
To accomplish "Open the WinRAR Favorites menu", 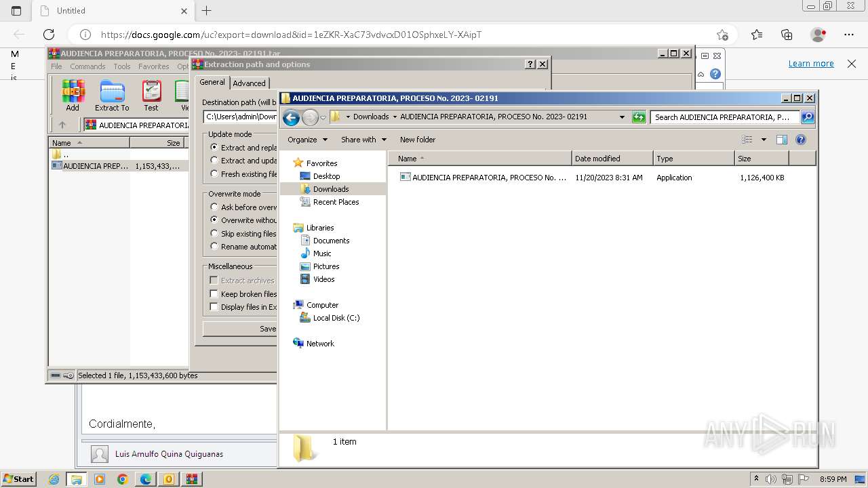I will 154,66.
